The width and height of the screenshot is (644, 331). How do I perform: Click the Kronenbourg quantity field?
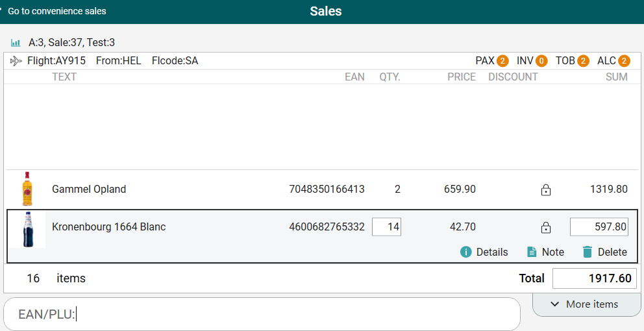pyautogui.click(x=386, y=227)
